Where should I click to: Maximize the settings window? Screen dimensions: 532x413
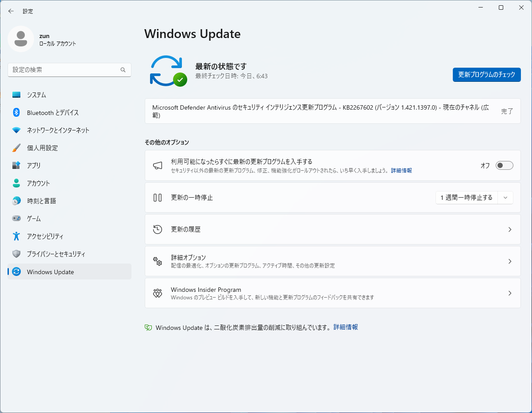pyautogui.click(x=501, y=8)
